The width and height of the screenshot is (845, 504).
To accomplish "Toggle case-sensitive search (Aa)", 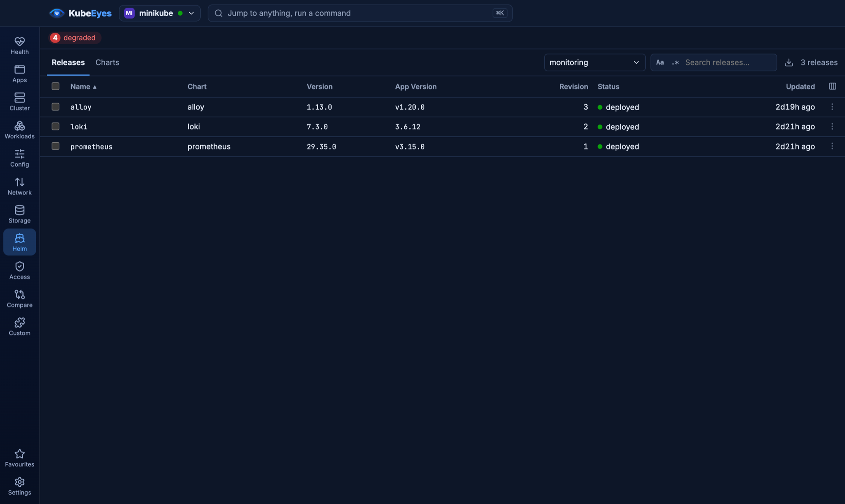I will tap(660, 62).
